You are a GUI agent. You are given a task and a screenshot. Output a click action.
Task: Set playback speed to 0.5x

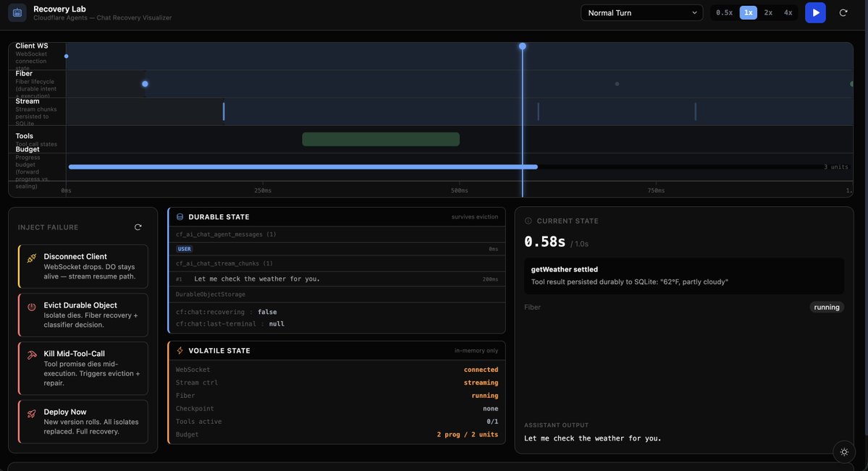click(x=724, y=13)
